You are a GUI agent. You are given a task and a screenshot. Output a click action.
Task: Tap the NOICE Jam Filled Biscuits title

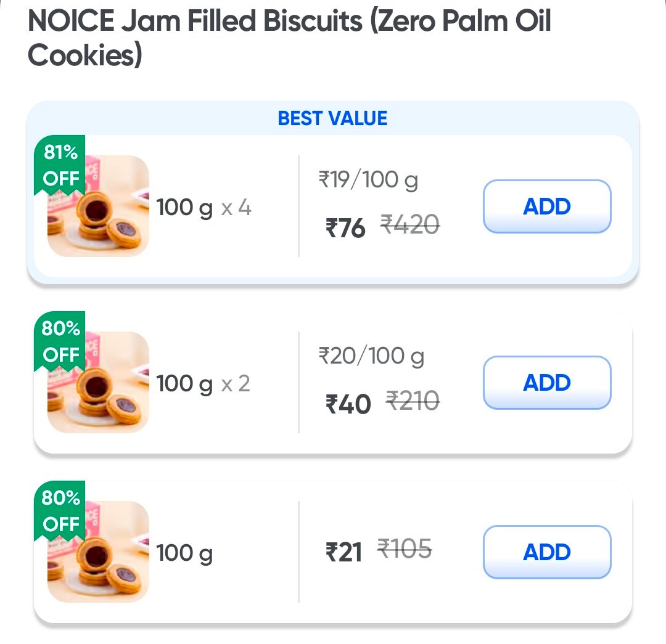(x=289, y=38)
